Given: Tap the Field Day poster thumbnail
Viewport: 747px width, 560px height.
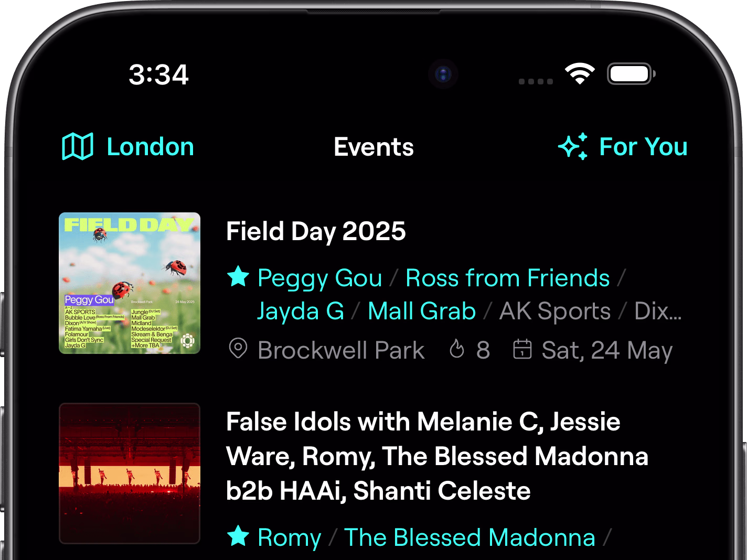Looking at the screenshot, I should 130,283.
